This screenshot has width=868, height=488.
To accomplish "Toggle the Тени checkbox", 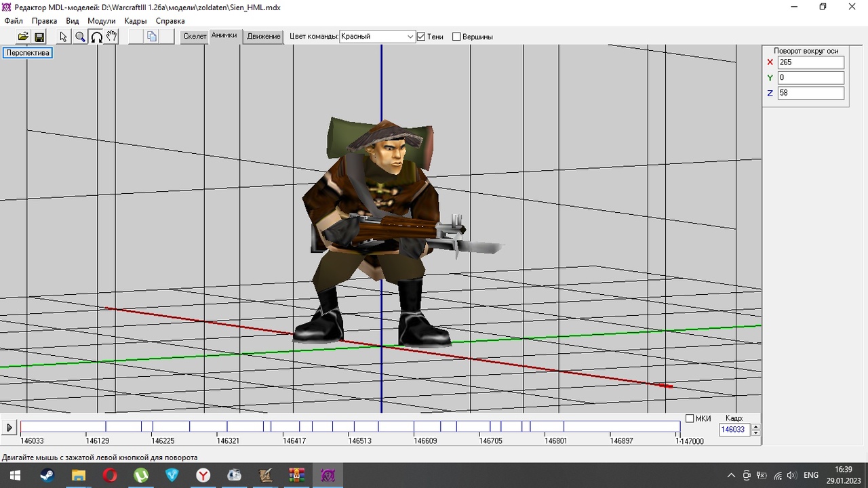I will point(421,37).
